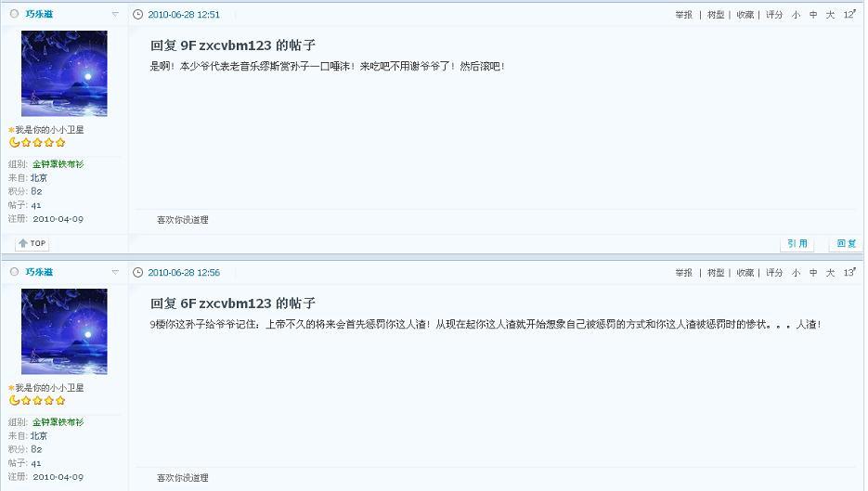
Task: Click 收藏 in first post toolbar
Action: click(745, 15)
